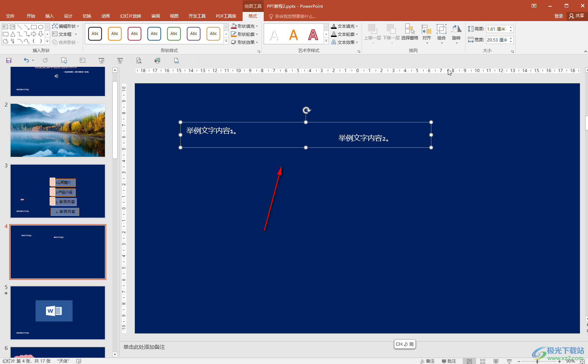Click the Save icon in quick access toolbar
The image size is (588, 364).
coord(9,60)
